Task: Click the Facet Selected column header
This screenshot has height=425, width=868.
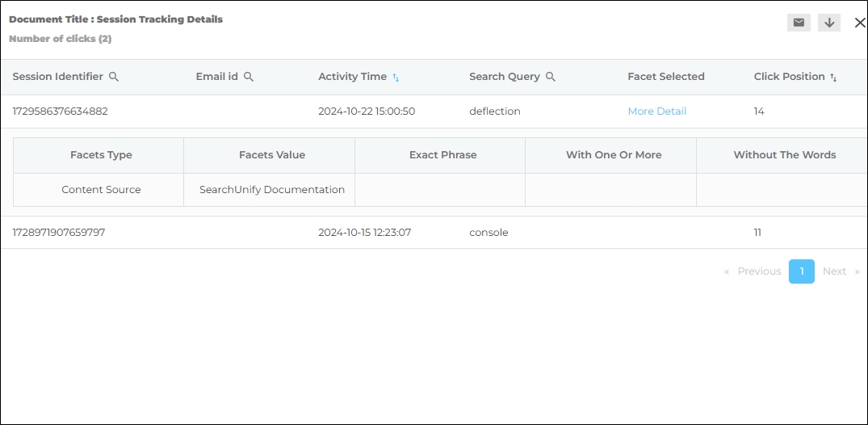Action: pyautogui.click(x=665, y=77)
